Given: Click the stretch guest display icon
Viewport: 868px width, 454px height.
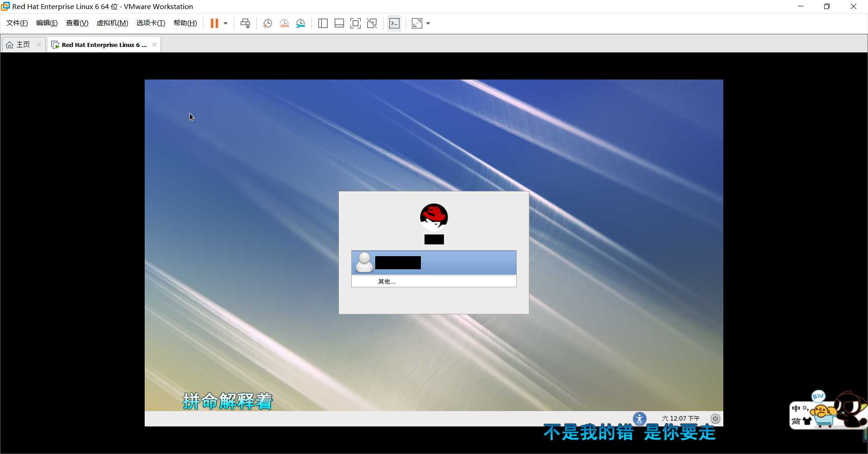Looking at the screenshot, I should pos(417,23).
